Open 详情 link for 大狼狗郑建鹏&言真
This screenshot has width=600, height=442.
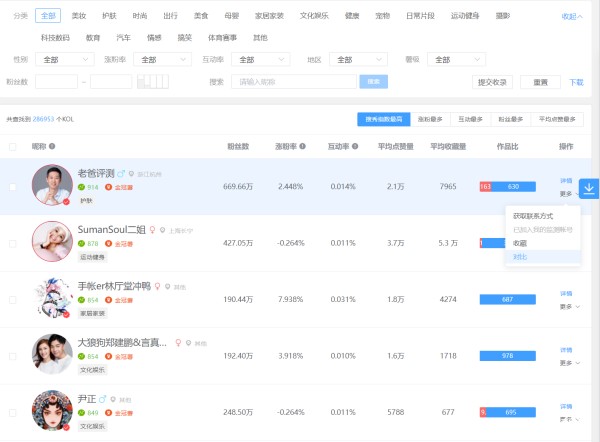[x=566, y=350]
